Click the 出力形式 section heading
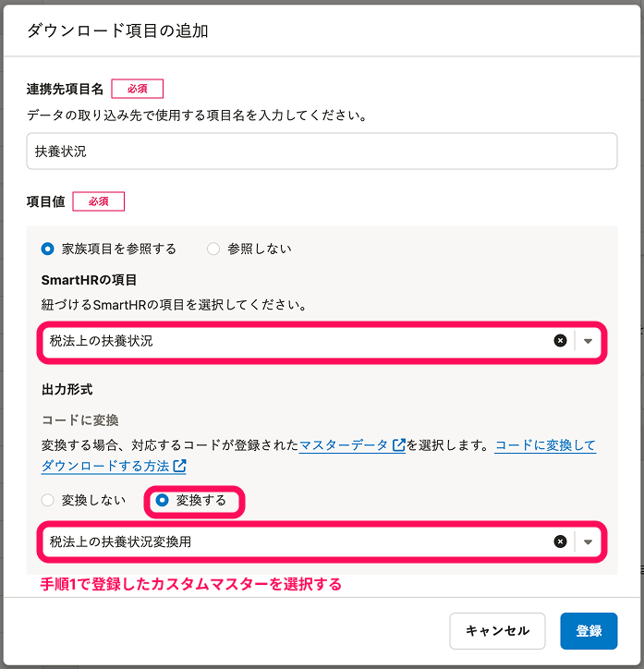 click(x=67, y=390)
